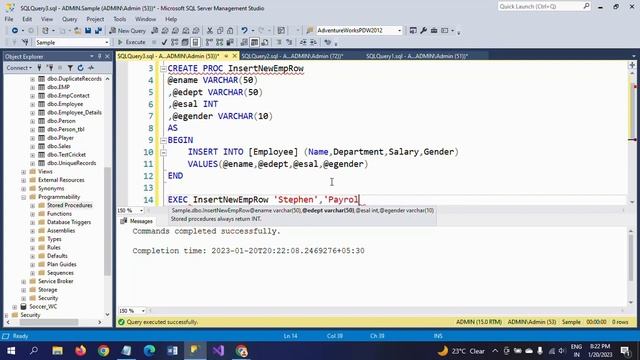Toggle Results to File button
640x360 pixels.
(265, 42)
